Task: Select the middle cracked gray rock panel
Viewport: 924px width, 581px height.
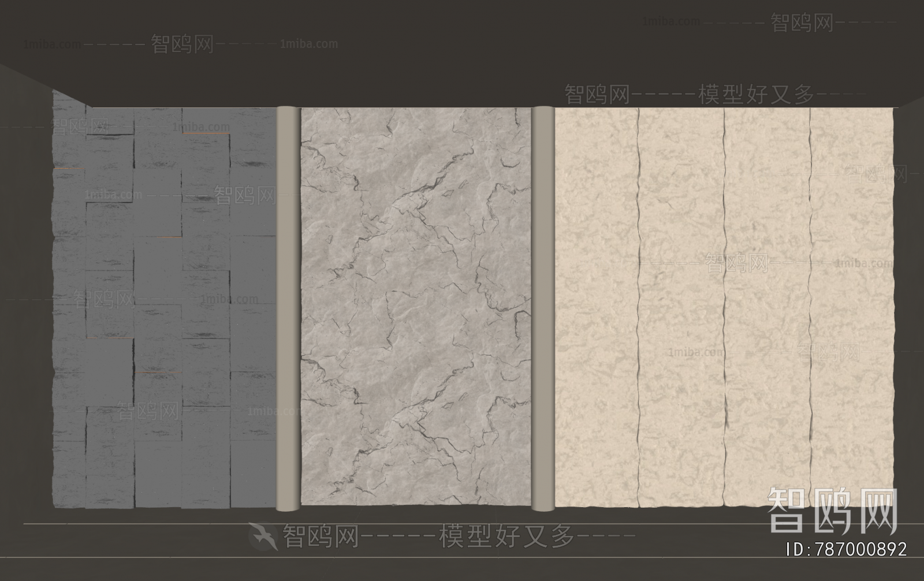Action: point(415,306)
